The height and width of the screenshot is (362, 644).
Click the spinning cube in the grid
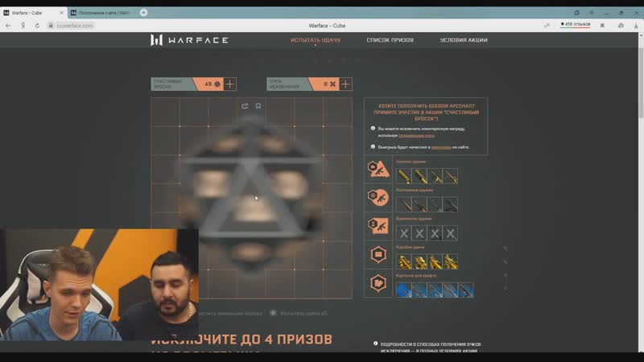point(251,195)
